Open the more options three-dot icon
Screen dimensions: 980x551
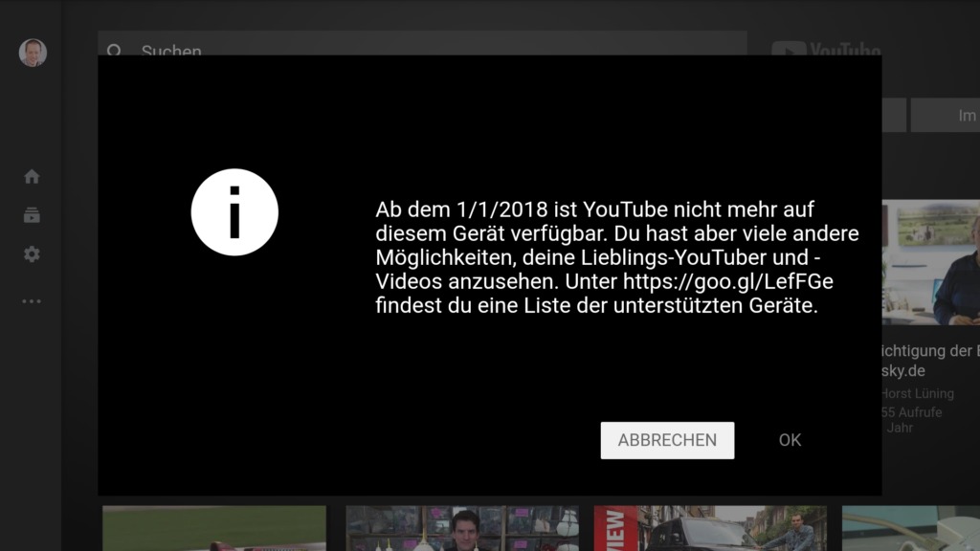(32, 301)
